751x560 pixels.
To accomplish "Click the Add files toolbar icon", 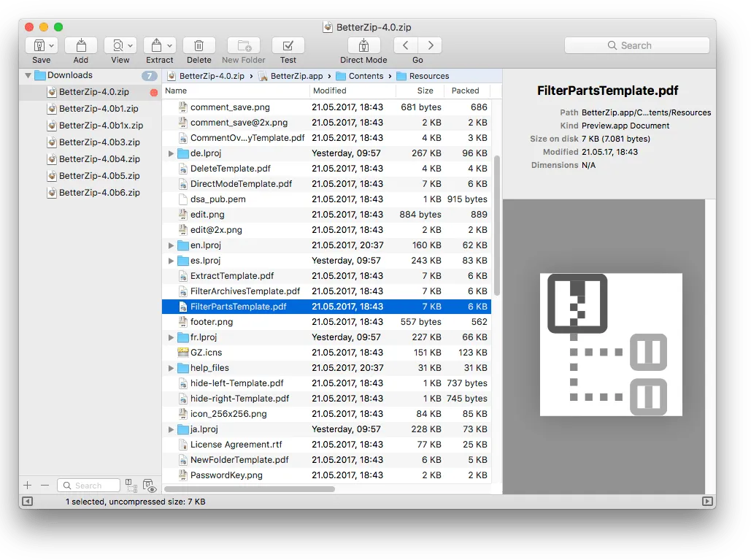I will [81, 45].
